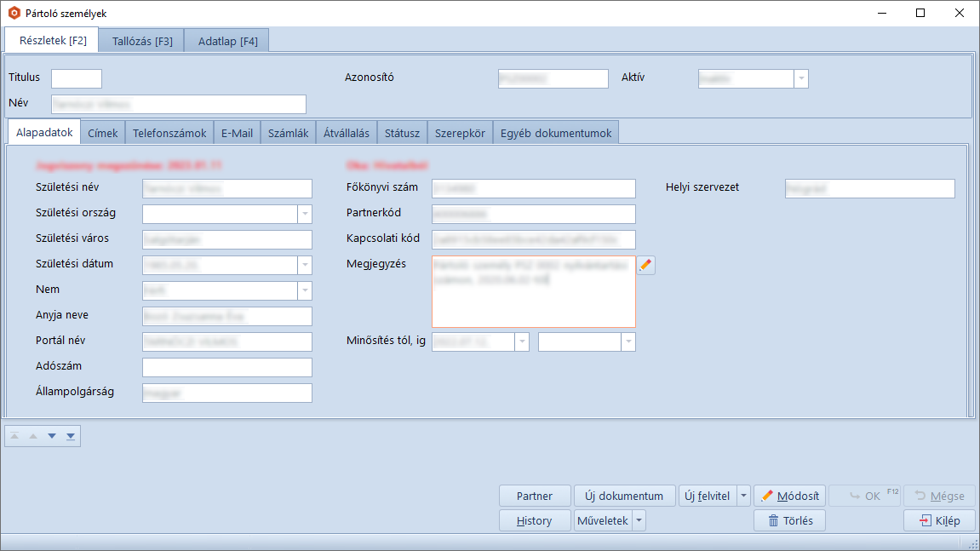The image size is (980, 551).
Task: Open the Aktív dropdown
Action: 800,79
